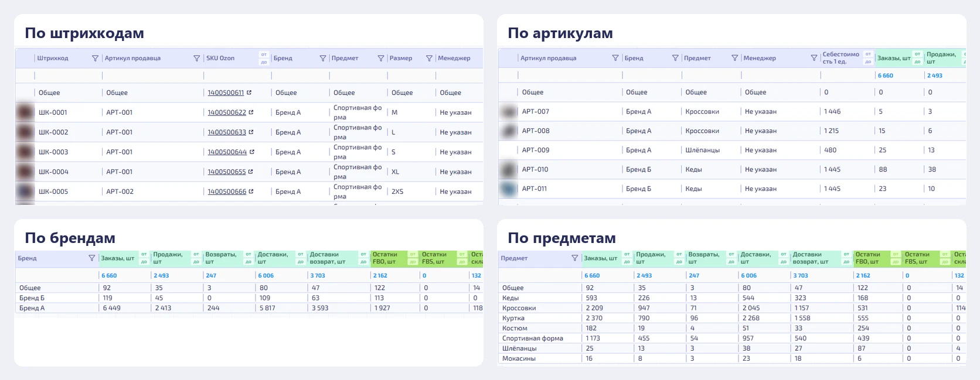980x380 pixels.
Task: Click the product thumbnail for ШК-0005
Action: coord(25,191)
